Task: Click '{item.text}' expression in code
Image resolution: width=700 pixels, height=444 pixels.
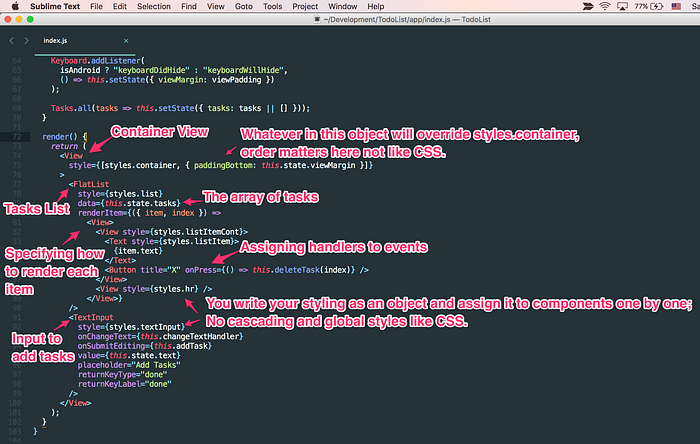Action: point(138,251)
